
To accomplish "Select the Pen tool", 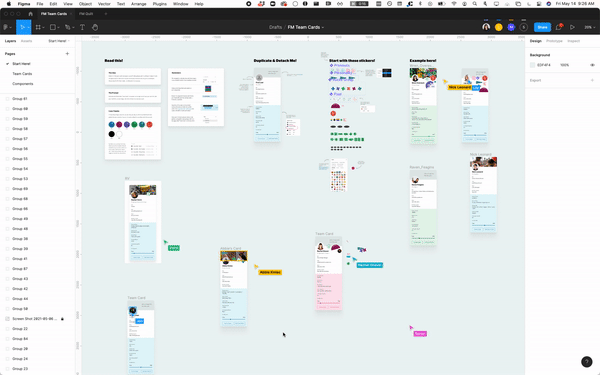I will (x=67, y=27).
